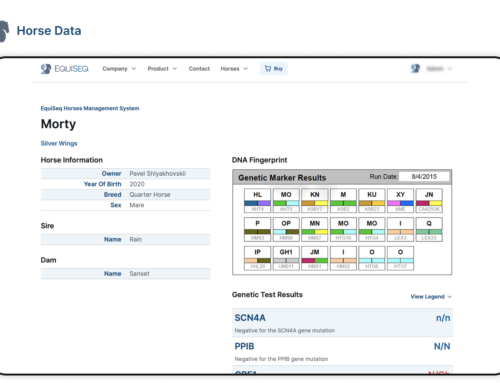Viewport: 500px width, 383px height.
Task: Select the I marker HMS2 tile
Action: pos(343,258)
